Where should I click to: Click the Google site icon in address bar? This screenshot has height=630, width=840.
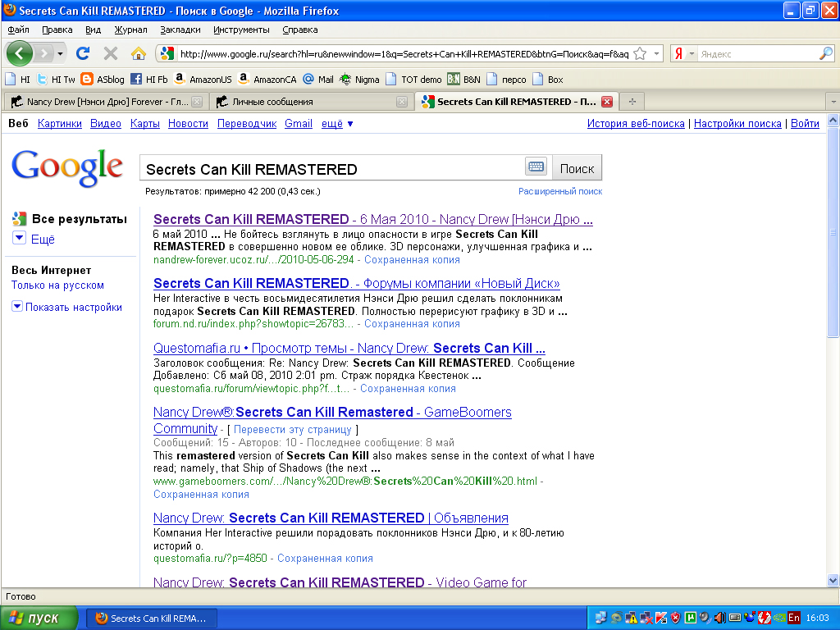167,53
